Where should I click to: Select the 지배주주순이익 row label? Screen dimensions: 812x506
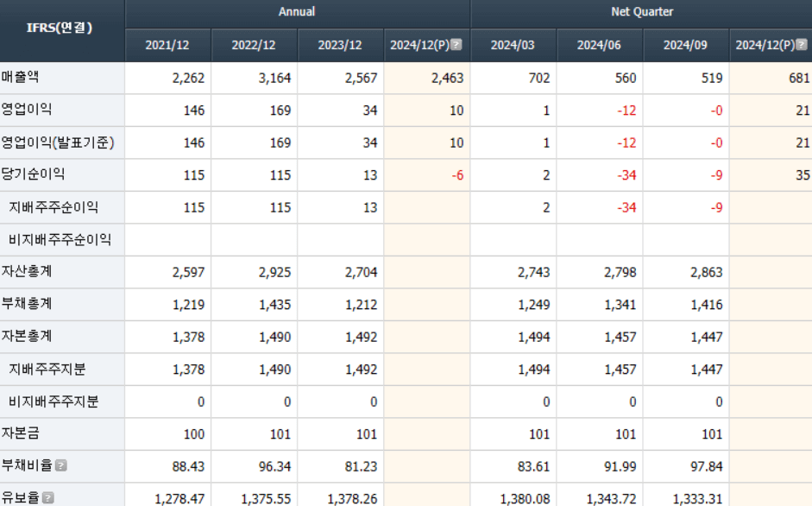click(54, 207)
